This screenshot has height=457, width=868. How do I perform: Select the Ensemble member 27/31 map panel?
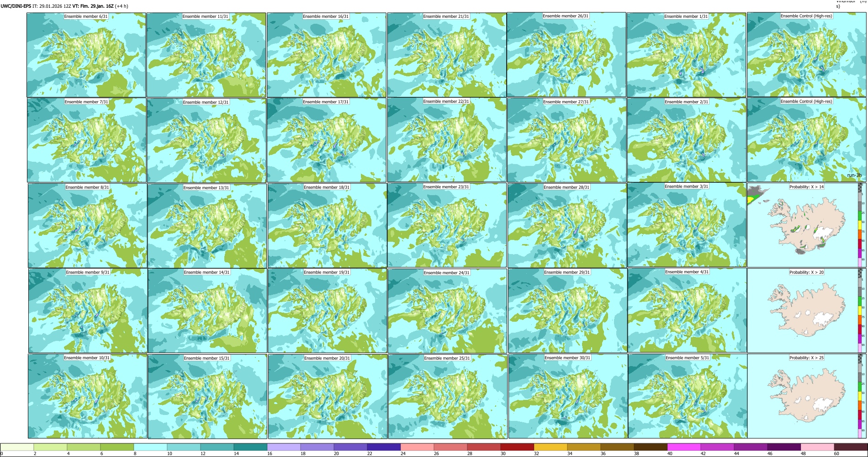coord(566,140)
